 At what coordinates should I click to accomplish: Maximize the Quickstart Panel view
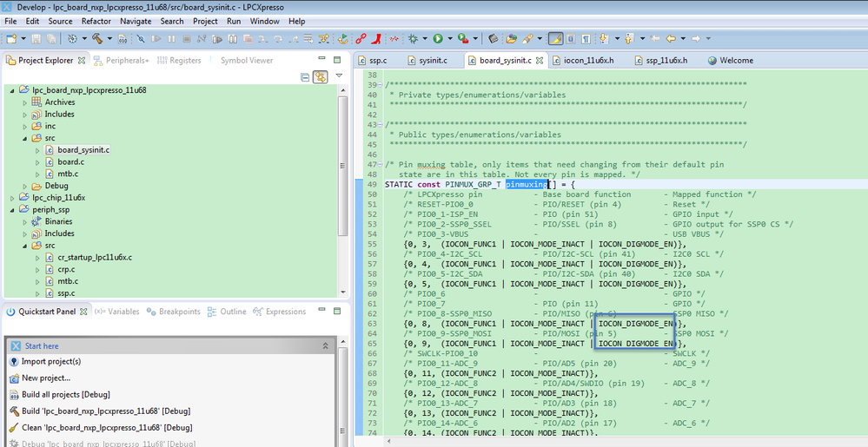click(337, 311)
